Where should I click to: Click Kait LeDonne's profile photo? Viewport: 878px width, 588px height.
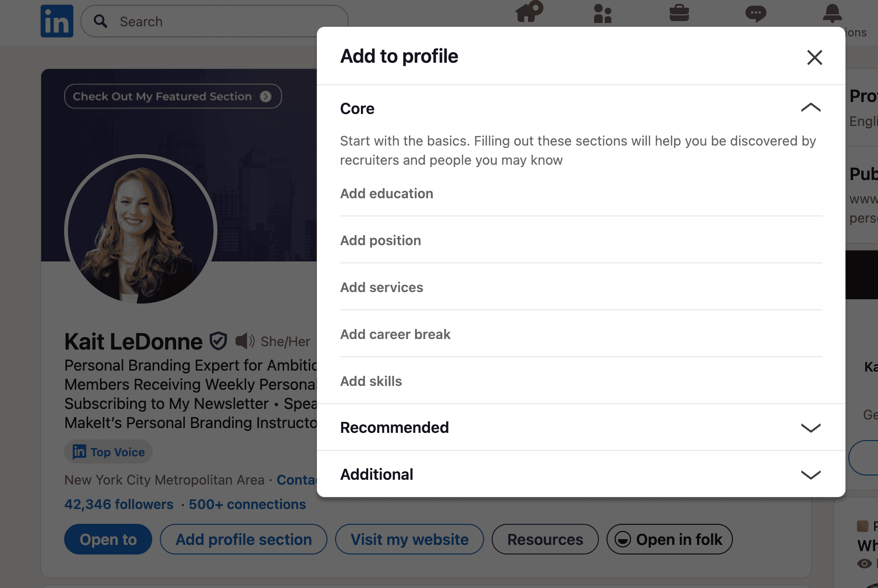[x=141, y=229]
